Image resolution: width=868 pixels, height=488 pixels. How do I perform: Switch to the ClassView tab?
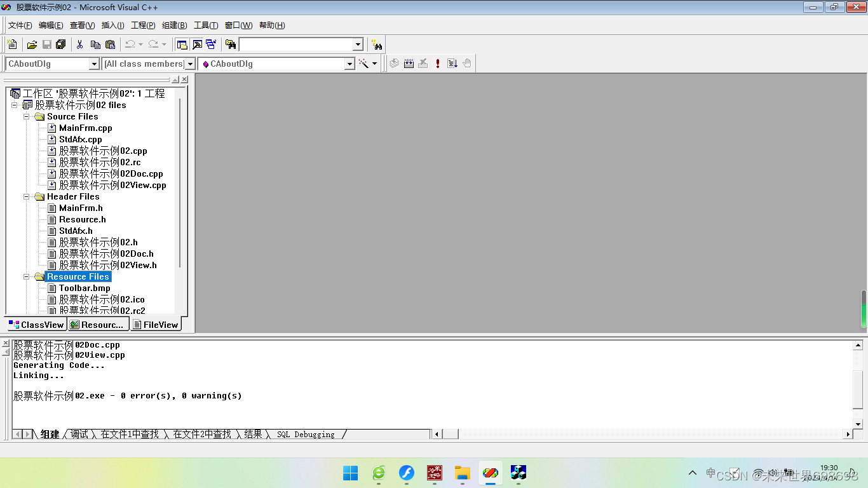coord(36,324)
